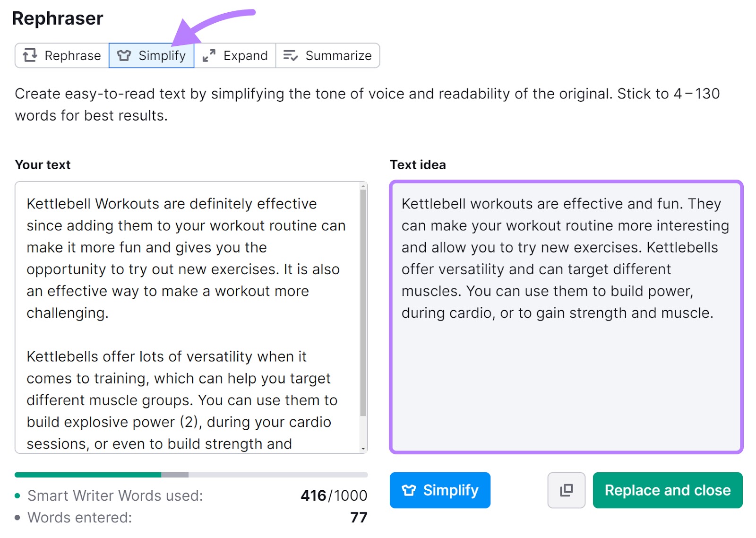The height and width of the screenshot is (538, 756).
Task: Select the Rephrase mode
Action: pos(61,55)
